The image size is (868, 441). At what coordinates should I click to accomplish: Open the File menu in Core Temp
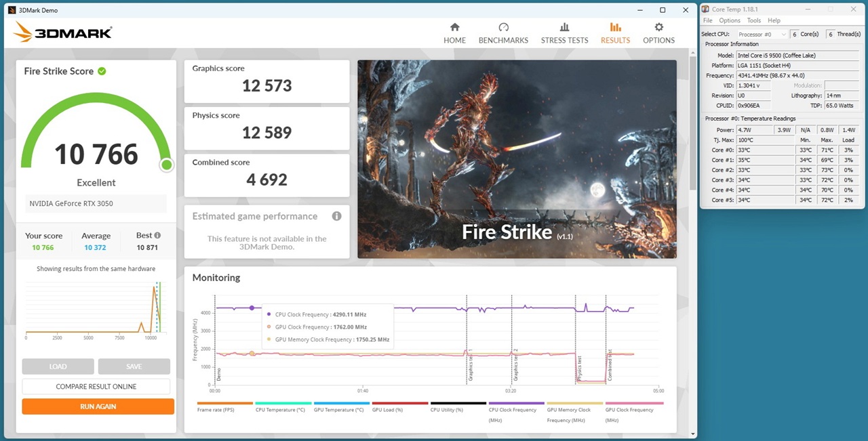coord(707,20)
